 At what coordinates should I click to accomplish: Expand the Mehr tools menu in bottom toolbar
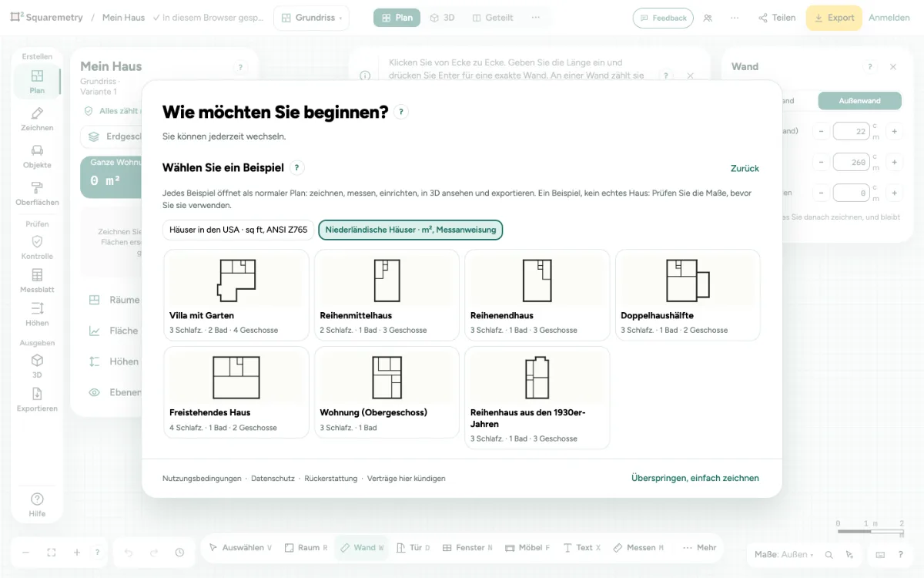point(699,548)
